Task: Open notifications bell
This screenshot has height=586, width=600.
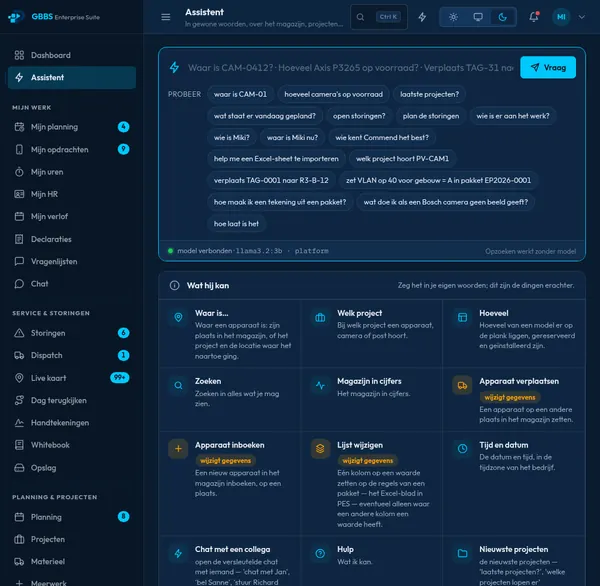Action: pyautogui.click(x=534, y=17)
